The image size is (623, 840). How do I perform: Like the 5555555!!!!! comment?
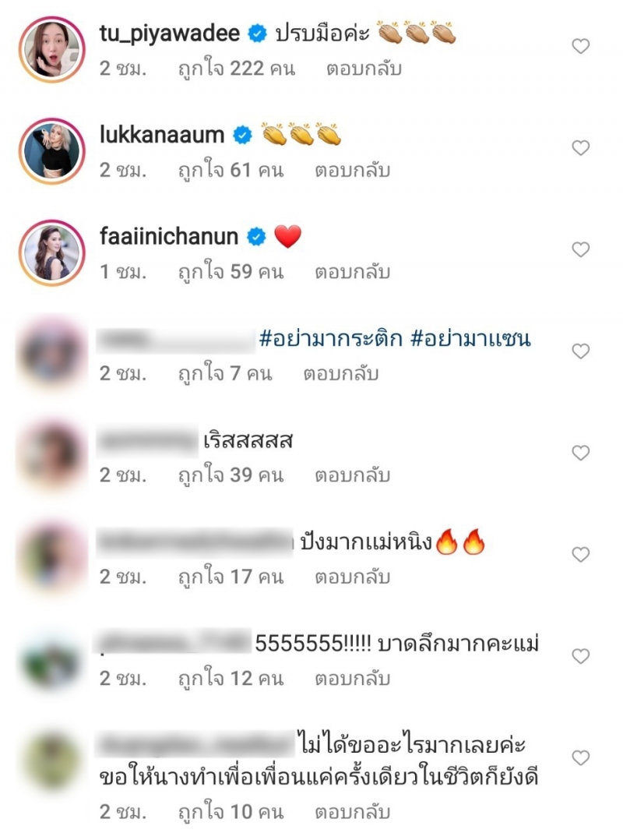581,656
